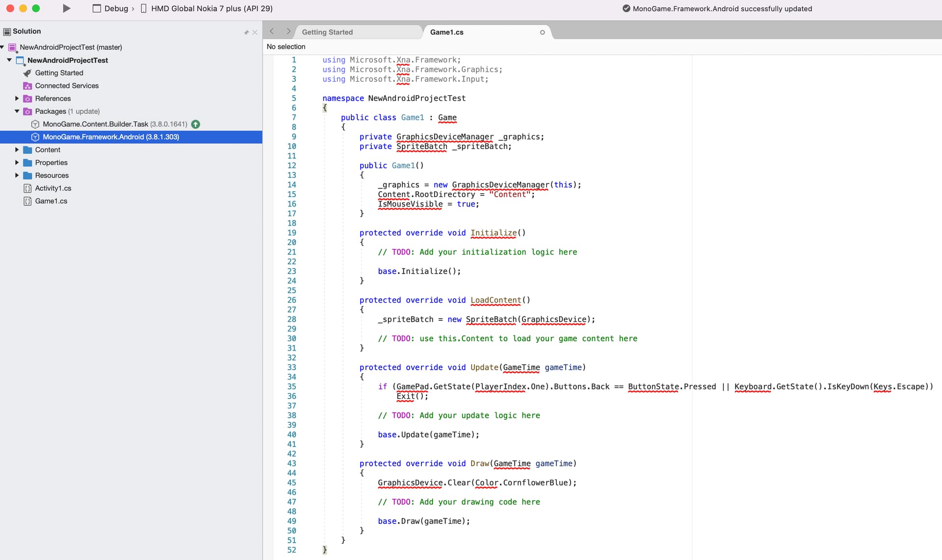Expand the References folder in solution

(17, 98)
